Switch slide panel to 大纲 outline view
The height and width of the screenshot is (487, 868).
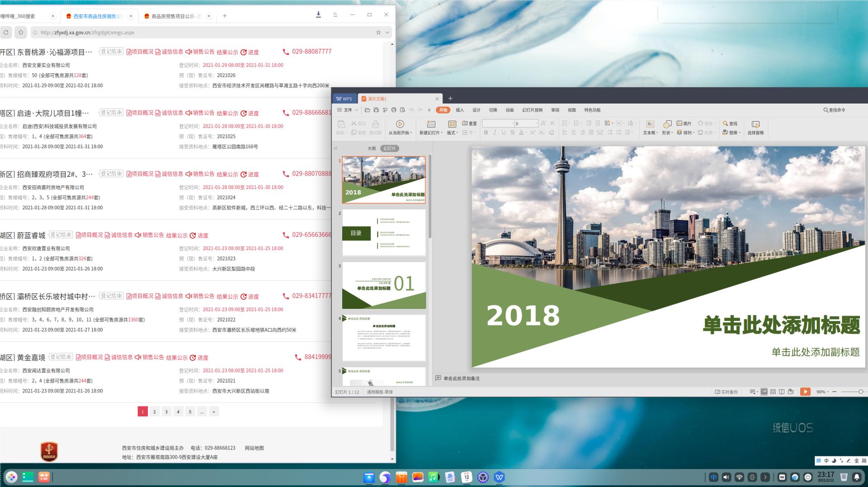371,148
